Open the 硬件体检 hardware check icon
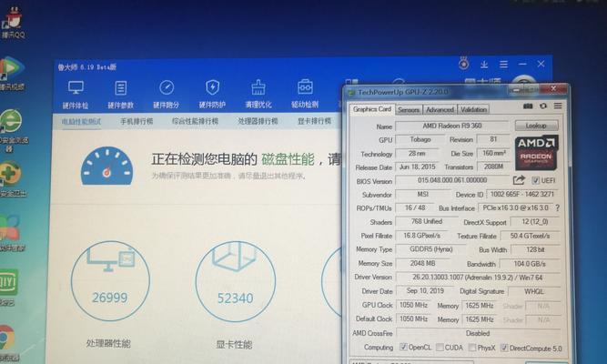This screenshot has width=607, height=364. point(76,94)
